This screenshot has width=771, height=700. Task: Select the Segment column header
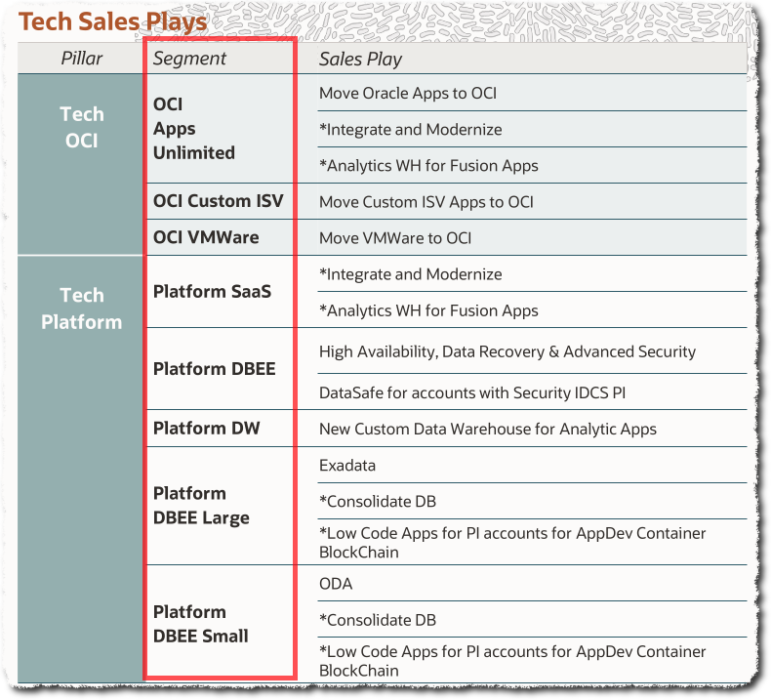pos(189,59)
